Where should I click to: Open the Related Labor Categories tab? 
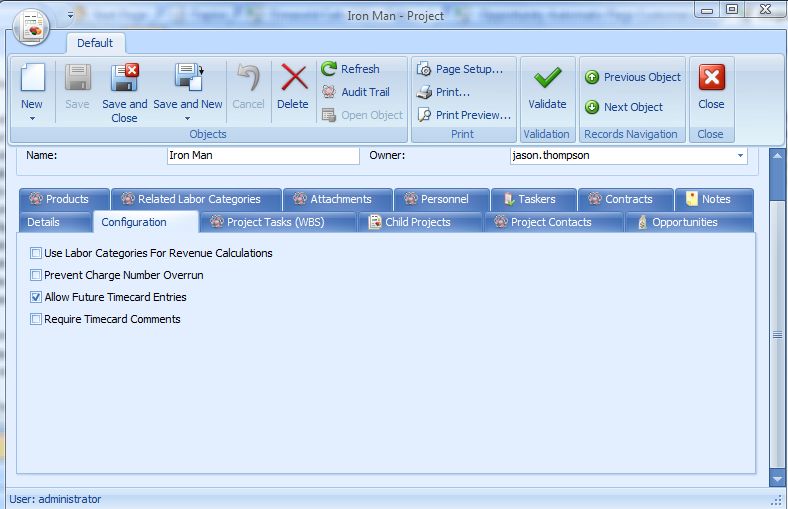[x=196, y=199]
